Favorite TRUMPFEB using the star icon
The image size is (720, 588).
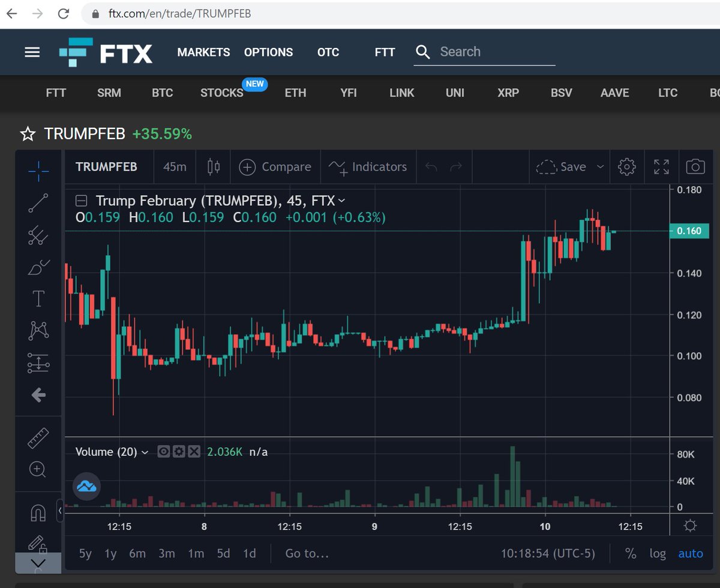[28, 134]
